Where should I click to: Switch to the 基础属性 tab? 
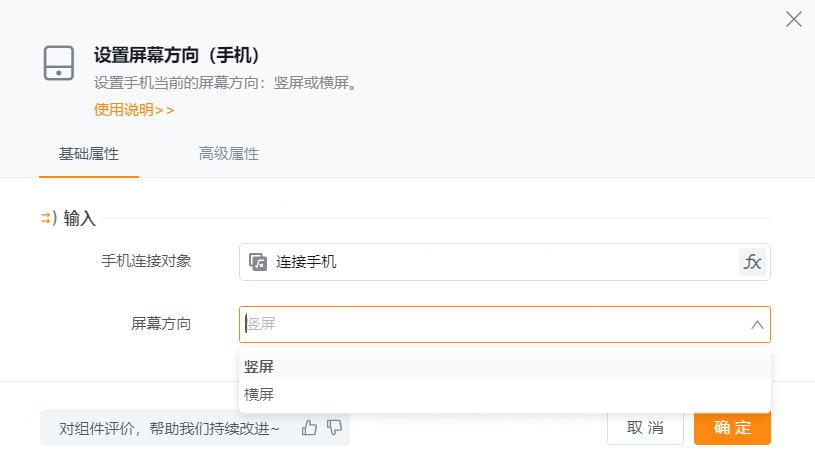pyautogui.click(x=89, y=154)
